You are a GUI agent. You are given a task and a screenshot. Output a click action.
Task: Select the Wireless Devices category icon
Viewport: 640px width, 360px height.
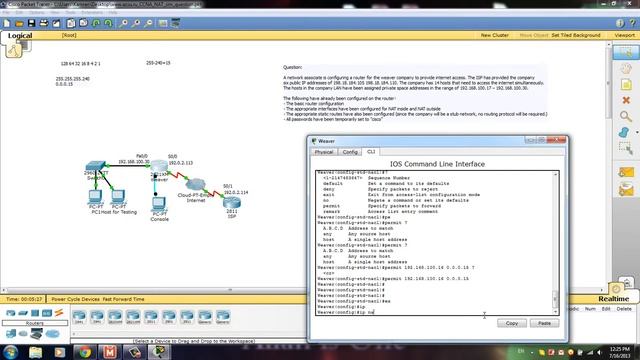[x=47, y=313]
